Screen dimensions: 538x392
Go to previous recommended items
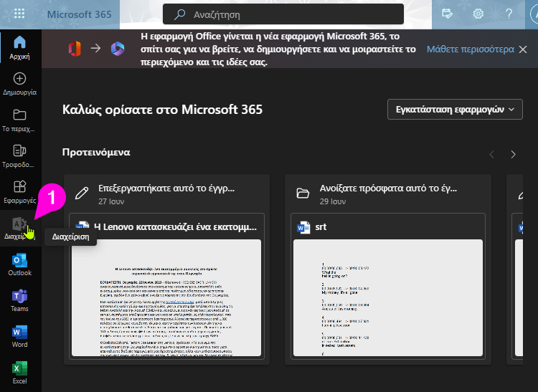(491, 155)
